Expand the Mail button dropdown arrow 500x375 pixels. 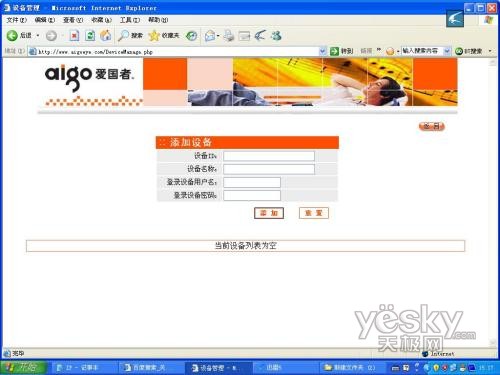(x=218, y=36)
